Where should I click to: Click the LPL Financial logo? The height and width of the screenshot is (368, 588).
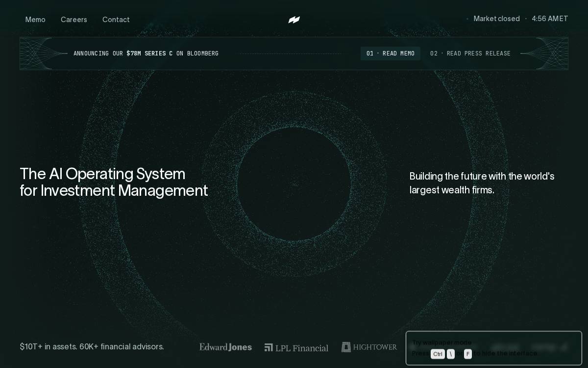296,347
